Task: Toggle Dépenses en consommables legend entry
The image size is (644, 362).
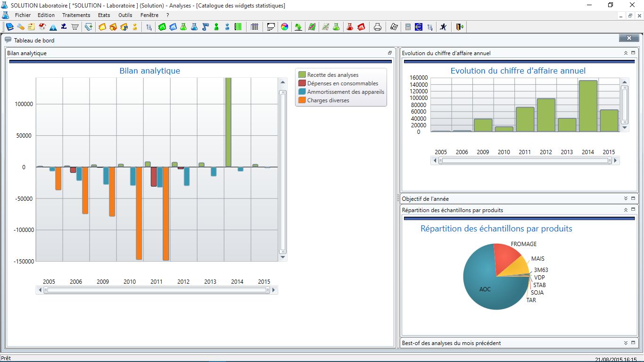Action: (x=339, y=83)
